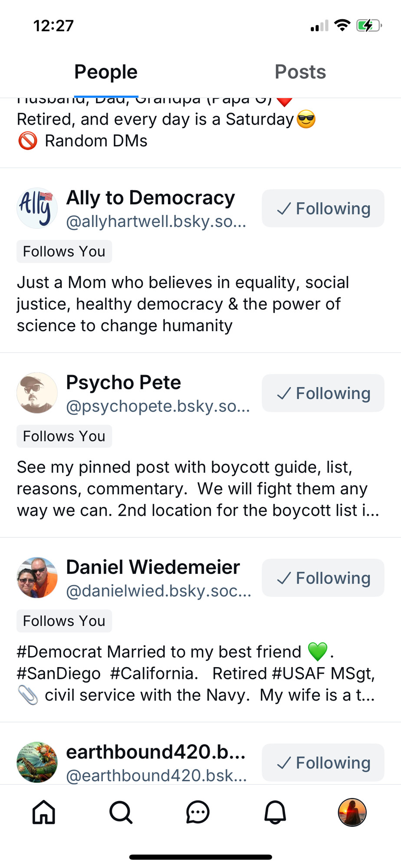The width and height of the screenshot is (401, 868).
Task: Tap the cellular signal bars icon
Action: pyautogui.click(x=319, y=26)
